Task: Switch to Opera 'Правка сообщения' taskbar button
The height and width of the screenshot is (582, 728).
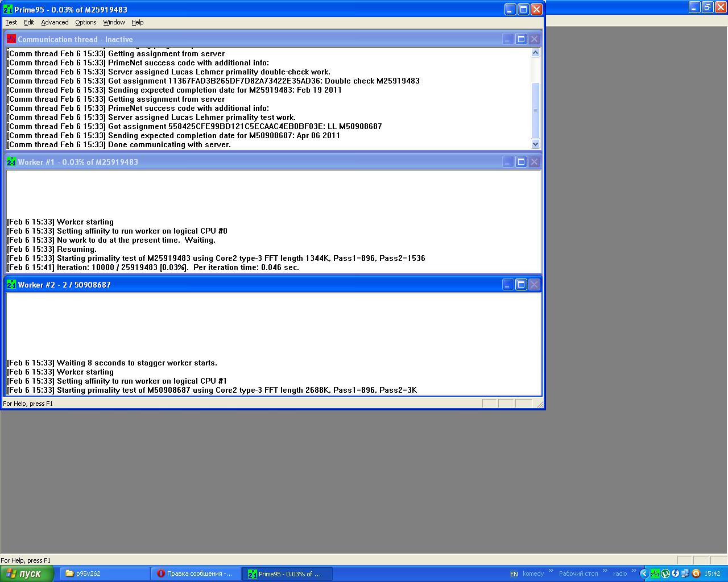Action: click(x=196, y=573)
